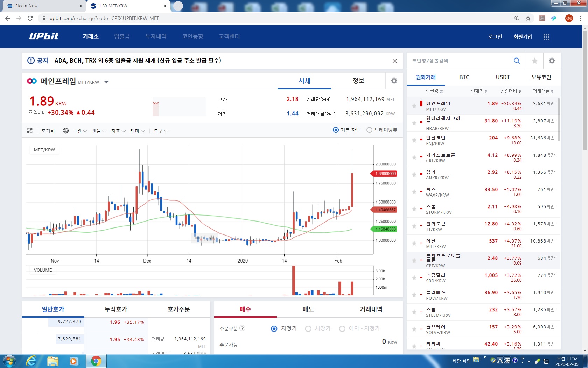Open the 도구 tools dropdown
The width and height of the screenshot is (588, 368).
pos(161,131)
